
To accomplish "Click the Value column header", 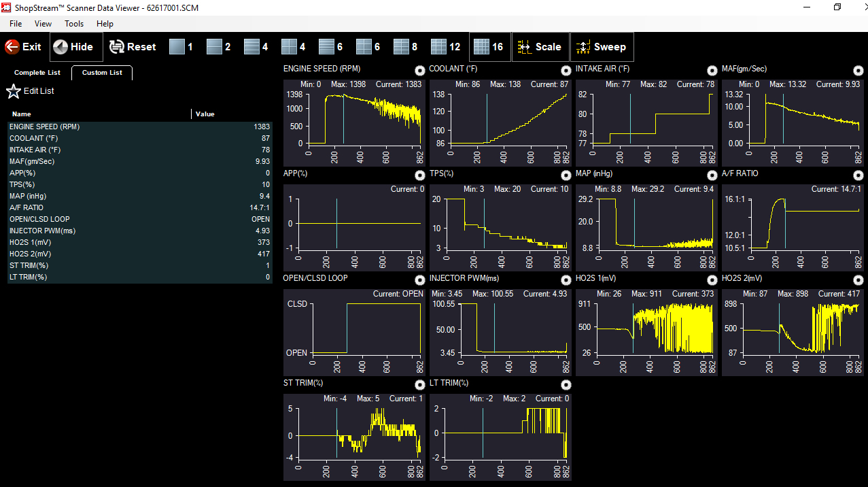I will tap(205, 114).
